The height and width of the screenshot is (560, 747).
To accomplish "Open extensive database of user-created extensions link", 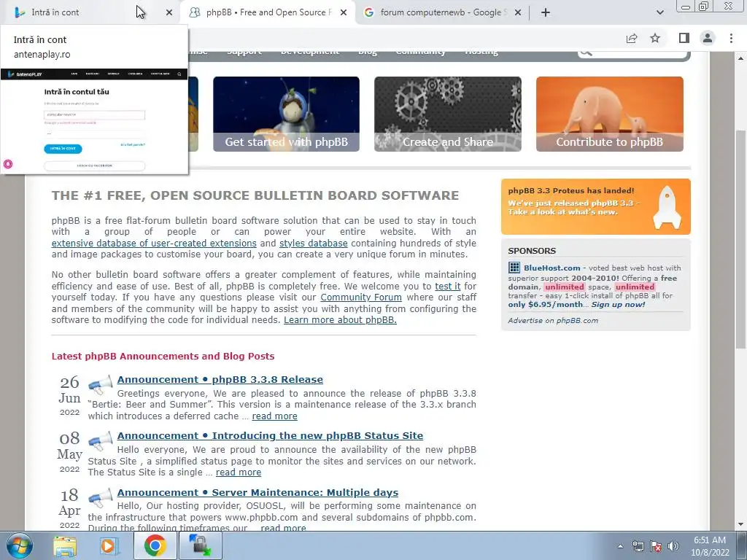I will click(x=154, y=244).
